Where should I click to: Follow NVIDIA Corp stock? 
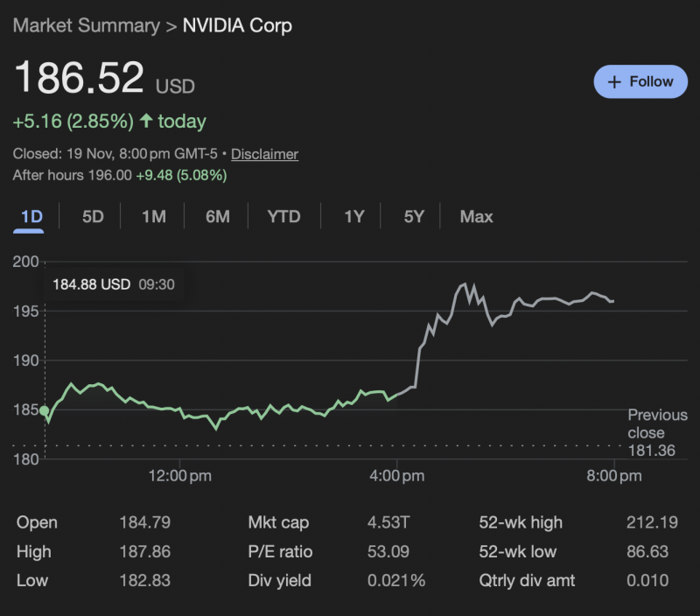coord(640,81)
